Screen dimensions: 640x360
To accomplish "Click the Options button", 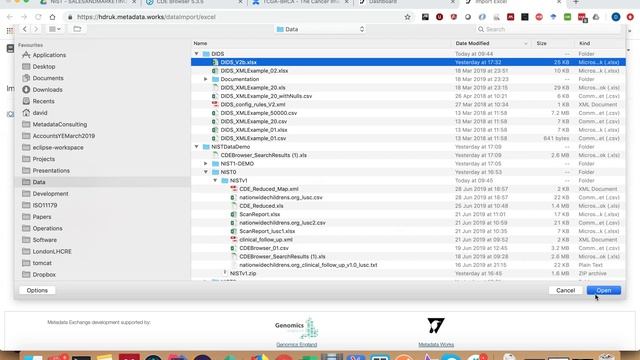I will coord(37,290).
